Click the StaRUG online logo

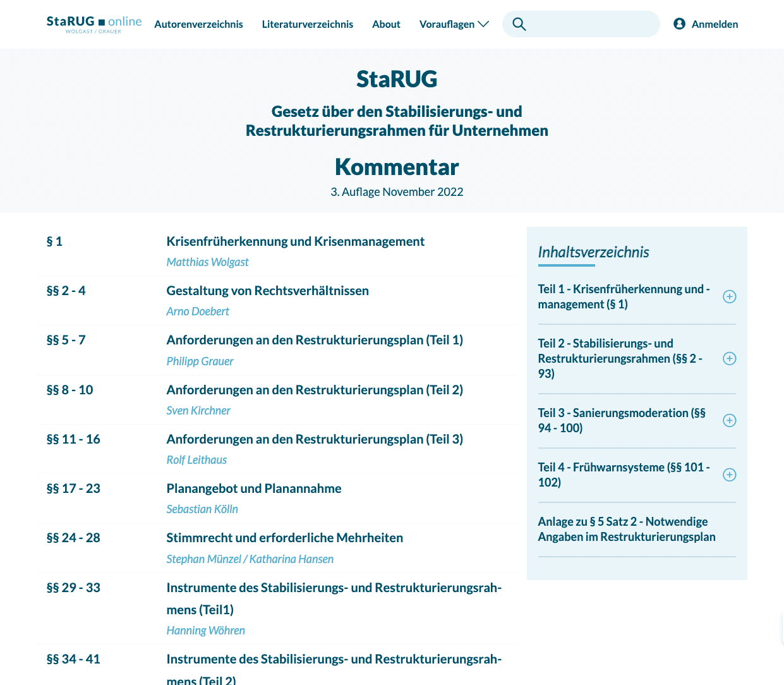(93, 23)
